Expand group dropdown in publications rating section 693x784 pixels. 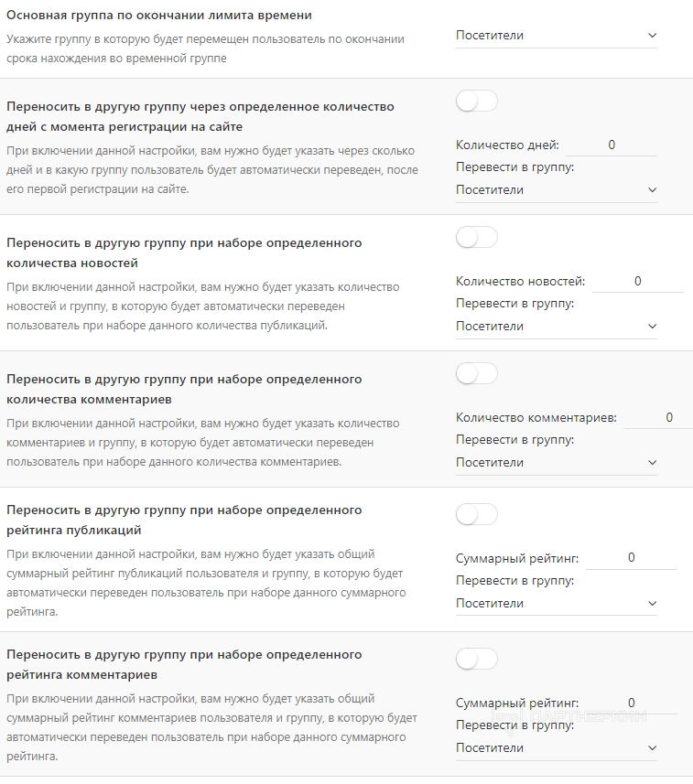[x=556, y=604]
